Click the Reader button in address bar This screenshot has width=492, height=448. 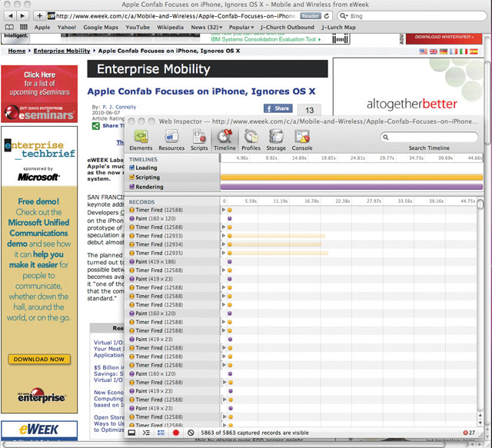311,15
